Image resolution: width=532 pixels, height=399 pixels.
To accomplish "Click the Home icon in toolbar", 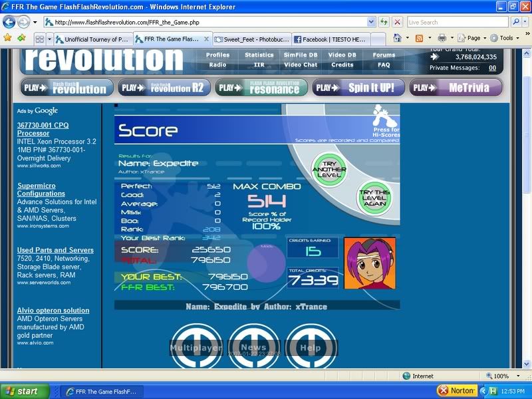I will (x=397, y=38).
